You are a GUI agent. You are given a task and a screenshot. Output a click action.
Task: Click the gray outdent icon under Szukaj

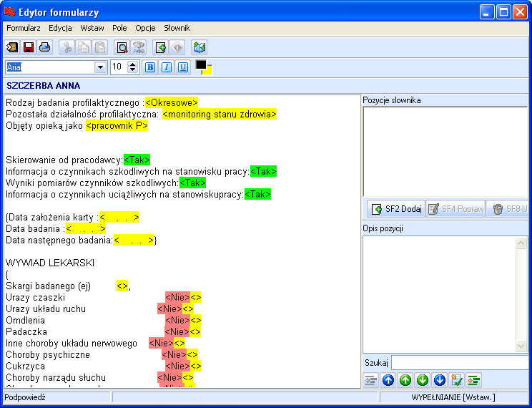pyautogui.click(x=371, y=380)
